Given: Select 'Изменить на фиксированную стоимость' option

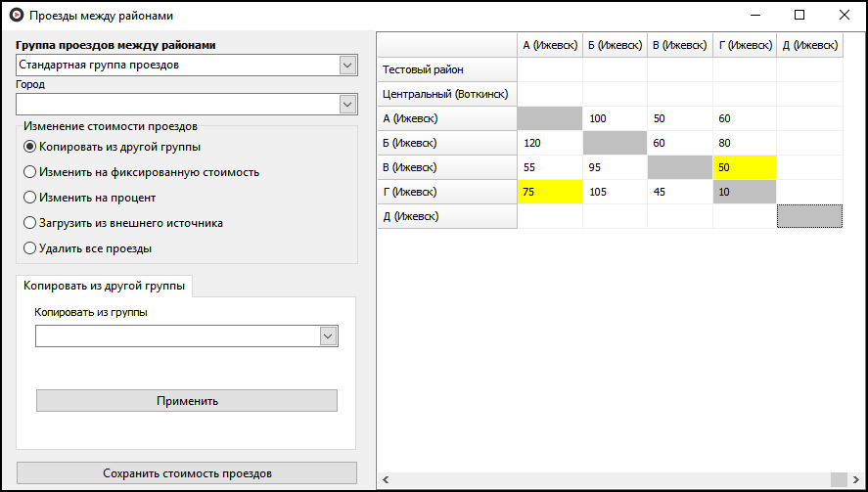Looking at the screenshot, I should coord(29,172).
